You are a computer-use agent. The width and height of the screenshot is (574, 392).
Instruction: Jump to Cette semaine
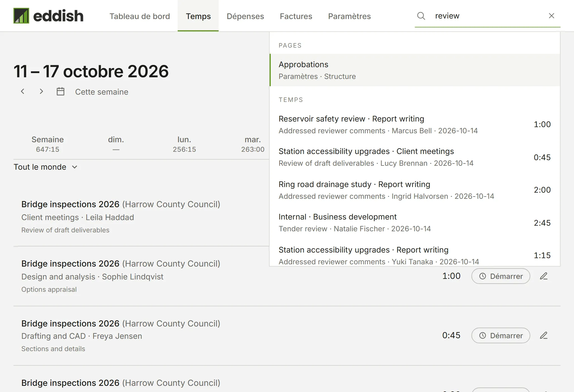[102, 92]
